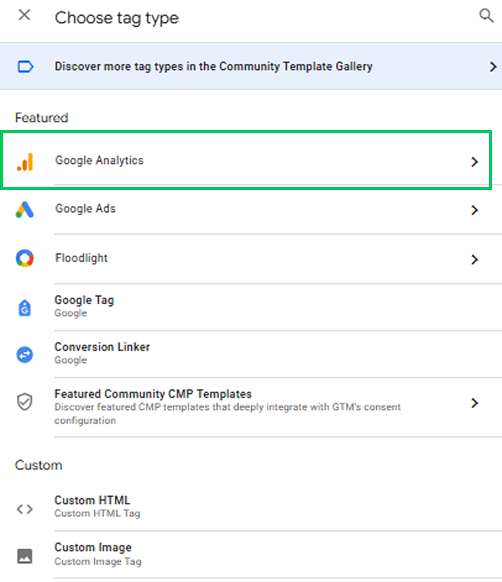This screenshot has width=502, height=582.
Task: Click the Google Ads logo icon
Action: point(25,210)
